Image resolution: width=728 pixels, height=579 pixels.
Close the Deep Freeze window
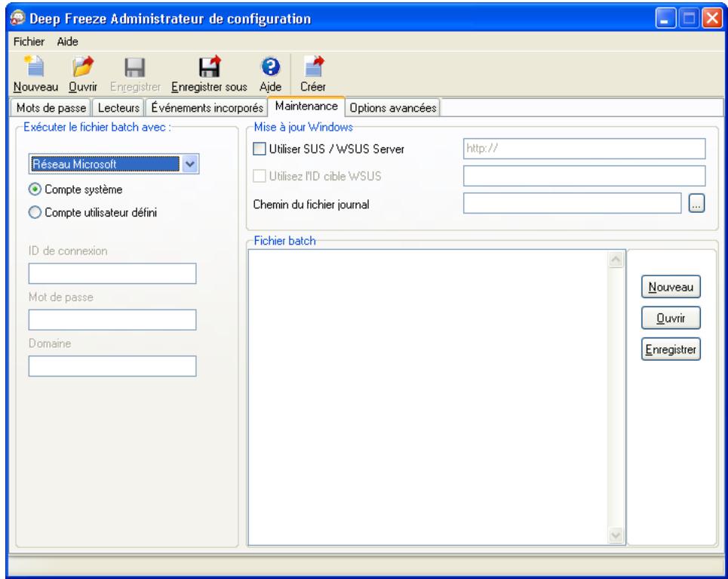pyautogui.click(x=712, y=19)
